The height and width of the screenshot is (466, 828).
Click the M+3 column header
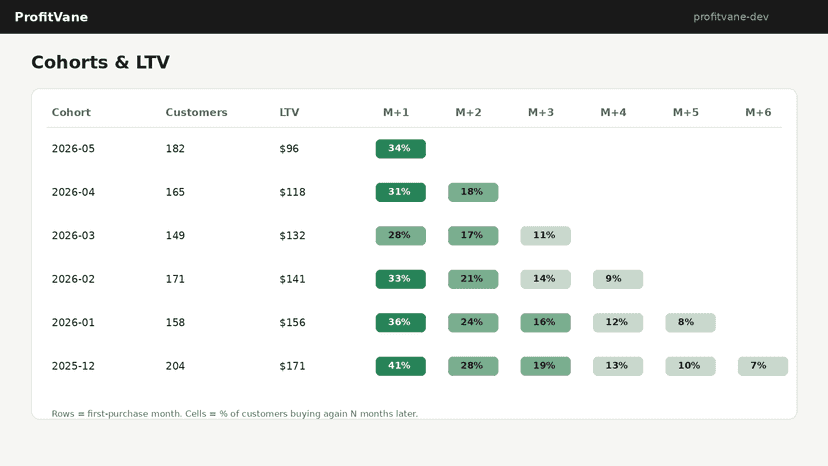(541, 112)
